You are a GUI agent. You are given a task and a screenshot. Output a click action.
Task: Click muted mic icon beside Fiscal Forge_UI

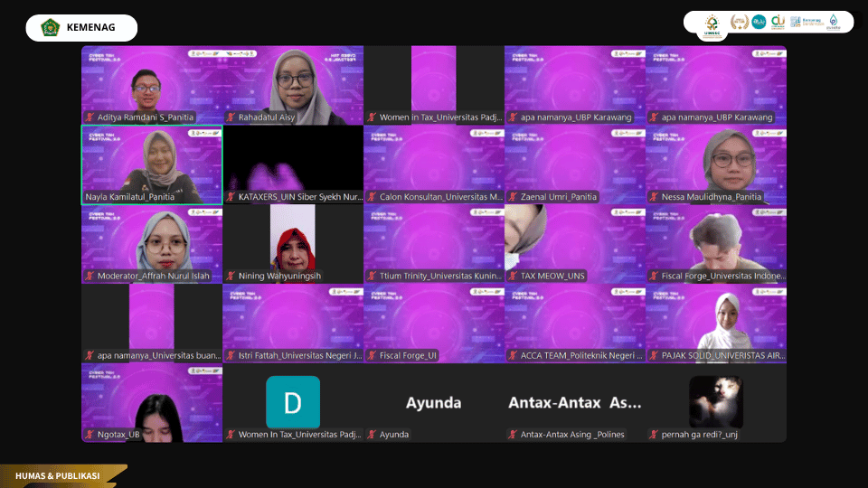coord(372,356)
